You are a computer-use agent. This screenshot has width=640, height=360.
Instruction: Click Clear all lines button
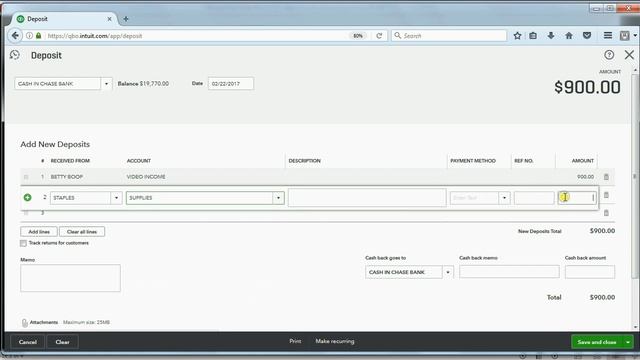point(82,232)
